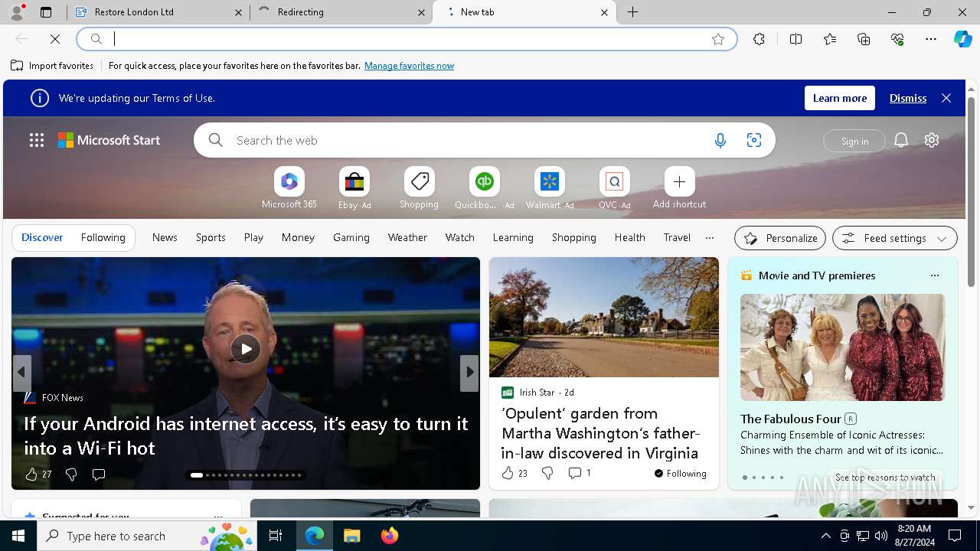Open Windows Start menu
The image size is (980, 551).
pyautogui.click(x=18, y=536)
